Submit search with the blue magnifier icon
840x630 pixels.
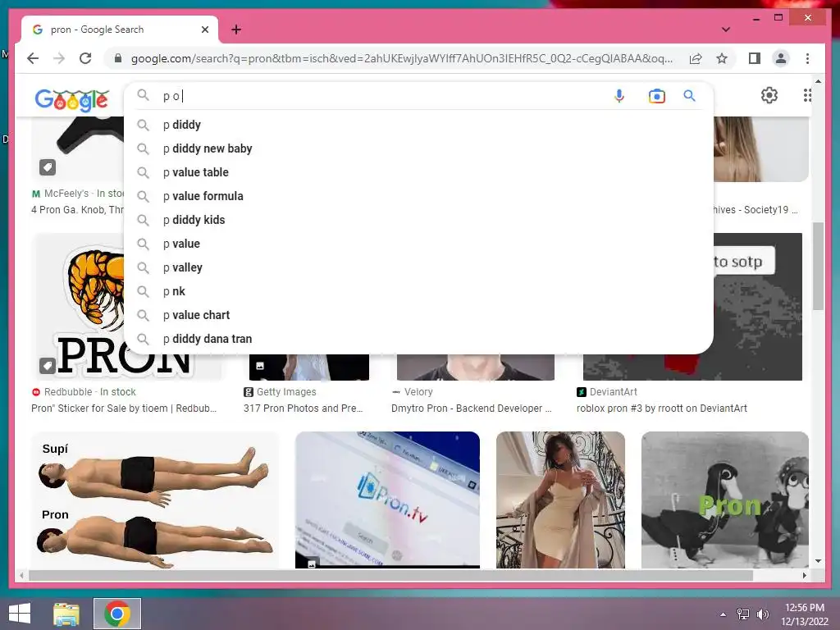pyautogui.click(x=689, y=96)
